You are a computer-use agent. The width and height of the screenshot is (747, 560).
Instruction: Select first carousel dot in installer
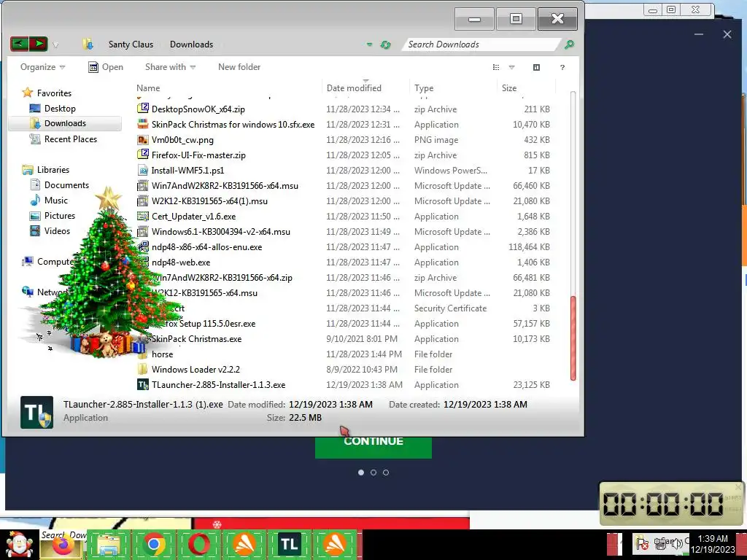pyautogui.click(x=361, y=472)
